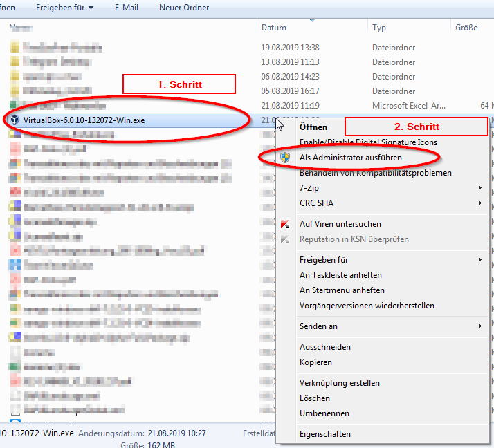Click the date 05.08.2019 16:17
Viewport: 494px width, 448px height.
(x=290, y=91)
